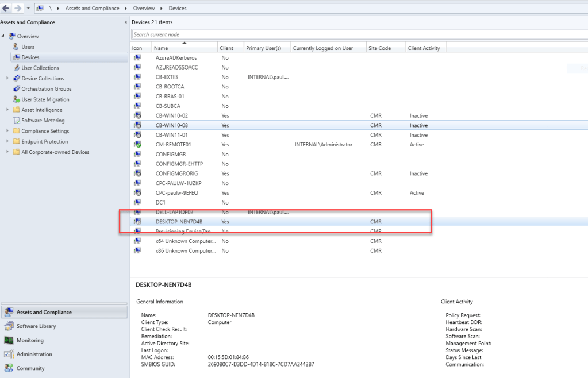This screenshot has height=378, width=588.
Task: Click the back navigation arrow
Action: [x=6, y=8]
